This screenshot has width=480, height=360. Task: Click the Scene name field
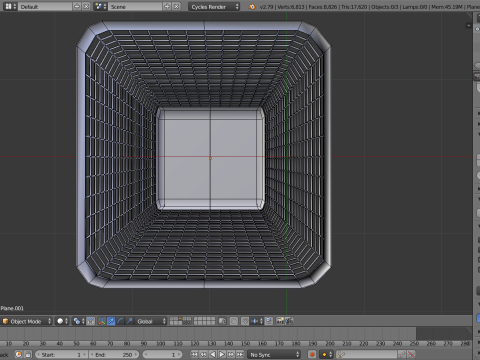click(135, 6)
